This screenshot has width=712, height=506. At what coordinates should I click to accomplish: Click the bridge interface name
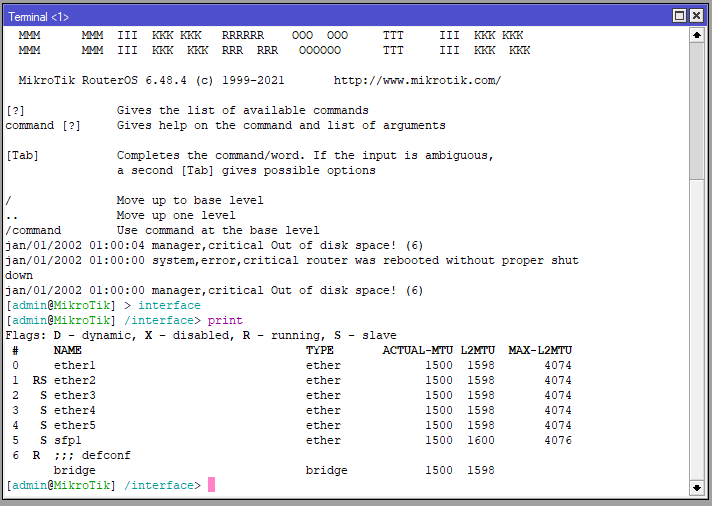[74, 470]
